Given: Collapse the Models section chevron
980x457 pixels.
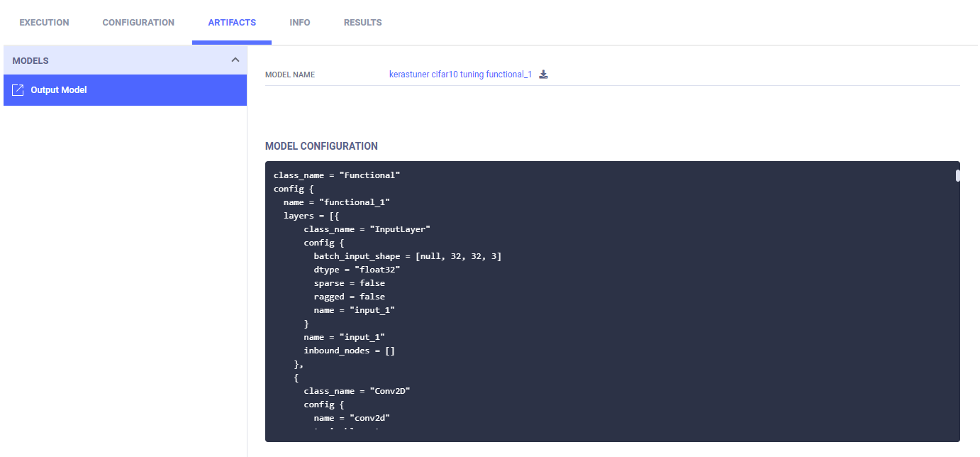Looking at the screenshot, I should (235, 60).
